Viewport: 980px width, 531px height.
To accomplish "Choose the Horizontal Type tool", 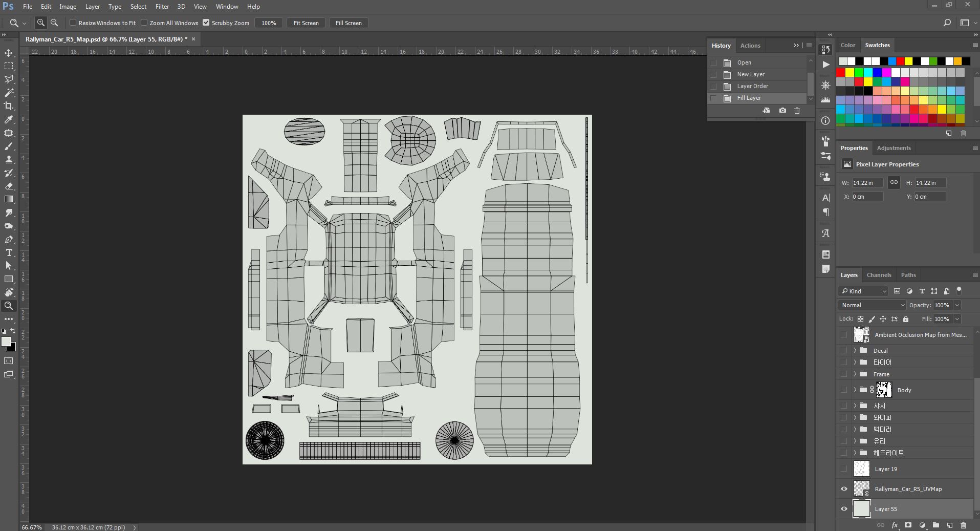I will (9, 252).
